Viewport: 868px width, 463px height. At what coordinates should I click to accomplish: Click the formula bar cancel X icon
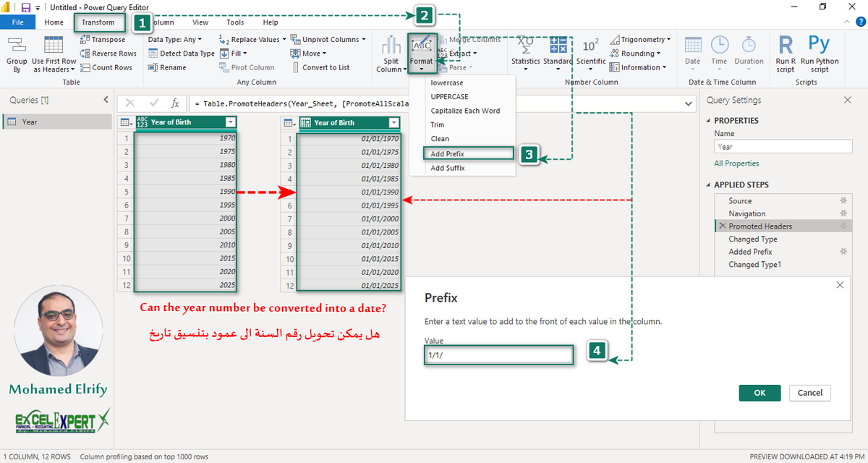(130, 103)
